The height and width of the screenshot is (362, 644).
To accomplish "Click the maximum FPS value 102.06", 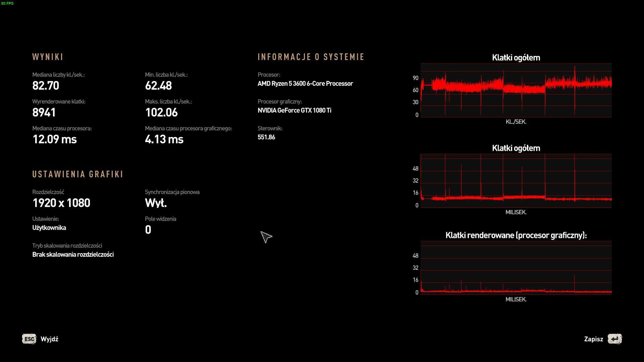I will pyautogui.click(x=161, y=112).
